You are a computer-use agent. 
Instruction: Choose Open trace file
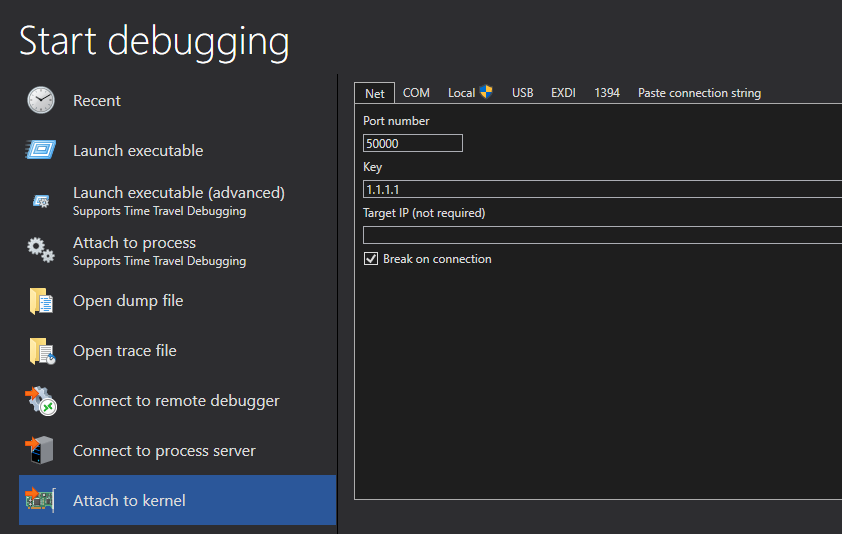tap(177, 350)
